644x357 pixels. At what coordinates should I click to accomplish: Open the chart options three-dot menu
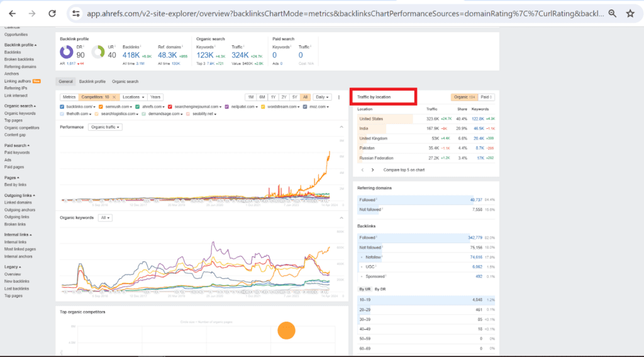click(x=339, y=97)
